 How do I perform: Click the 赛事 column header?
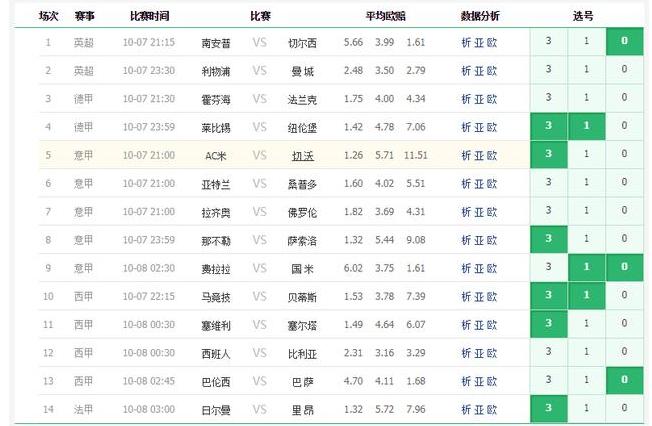click(84, 16)
